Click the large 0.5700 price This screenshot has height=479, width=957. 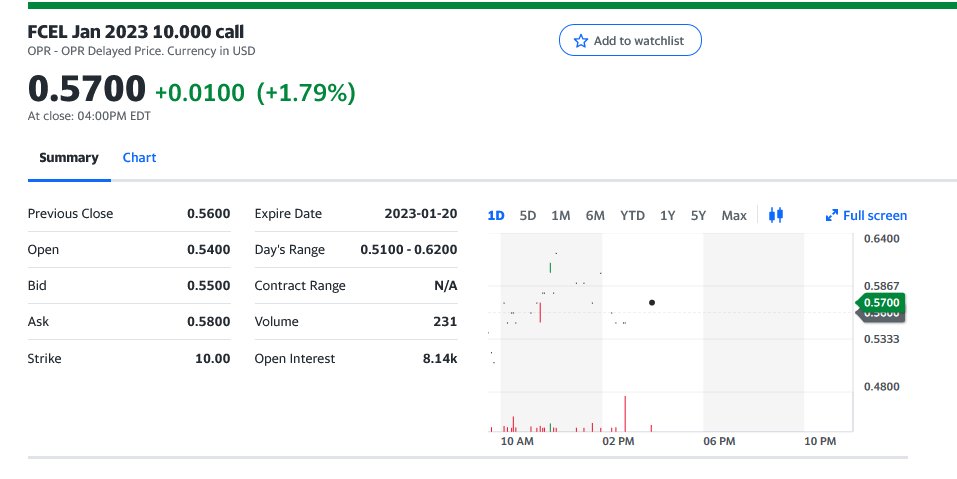(x=87, y=89)
